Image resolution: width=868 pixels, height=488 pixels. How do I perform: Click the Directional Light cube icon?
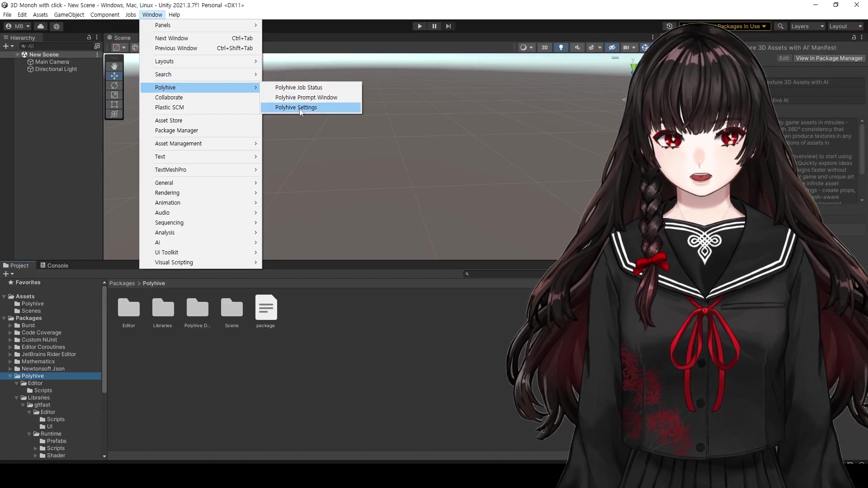31,69
